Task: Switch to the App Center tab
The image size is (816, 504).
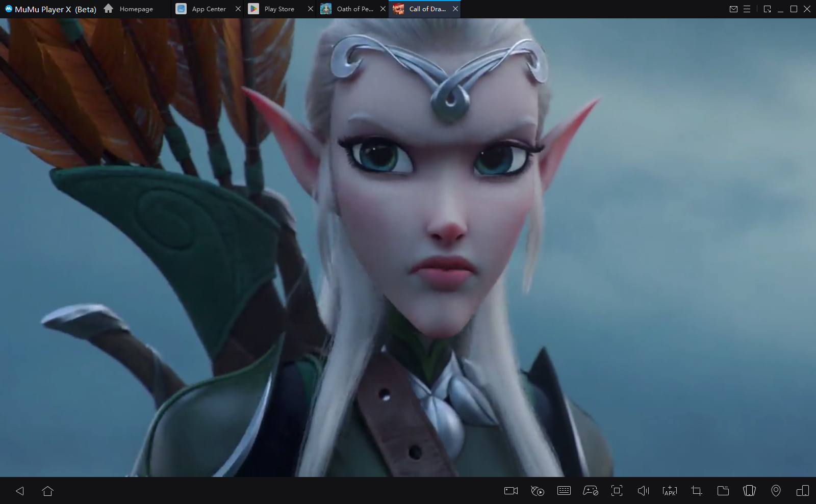Action: (x=209, y=9)
